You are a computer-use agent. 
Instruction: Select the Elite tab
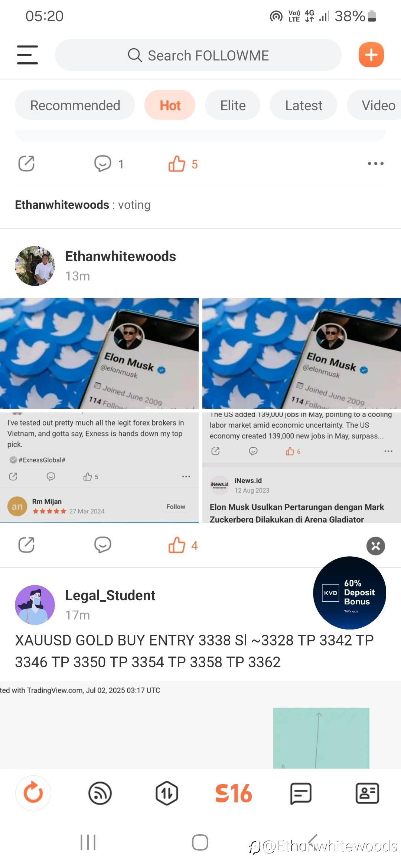click(233, 105)
